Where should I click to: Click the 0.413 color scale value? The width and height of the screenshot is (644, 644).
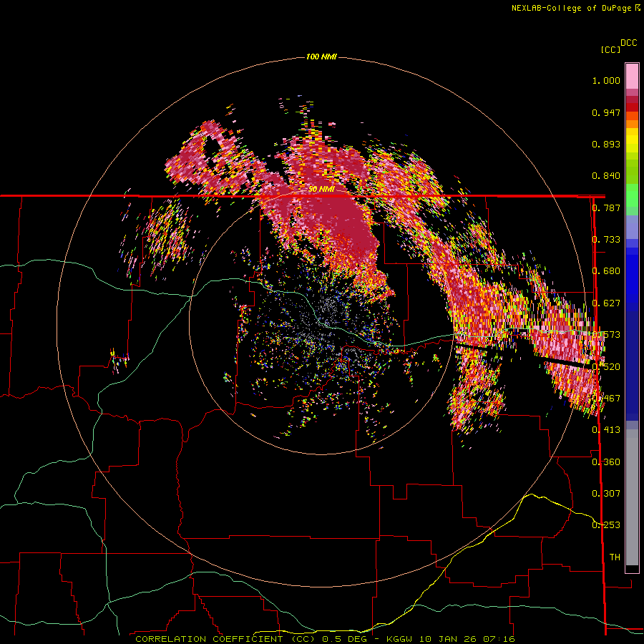pos(606,430)
